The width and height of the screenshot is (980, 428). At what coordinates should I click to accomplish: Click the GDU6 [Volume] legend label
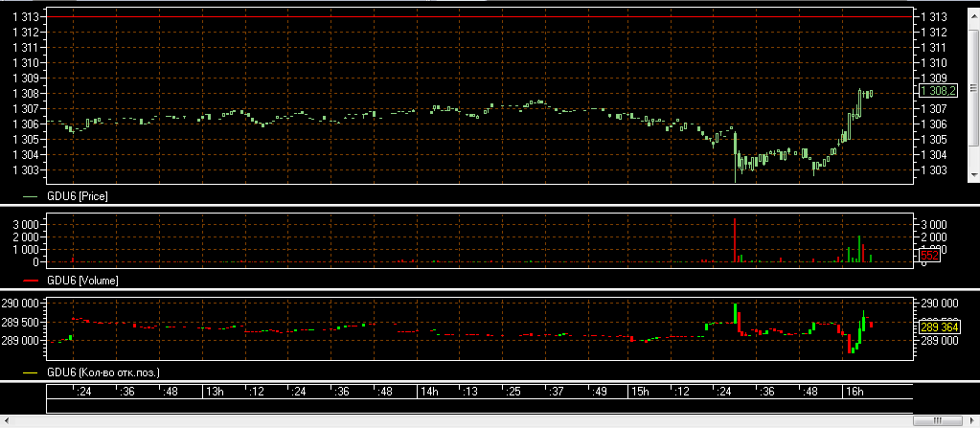click(x=82, y=281)
